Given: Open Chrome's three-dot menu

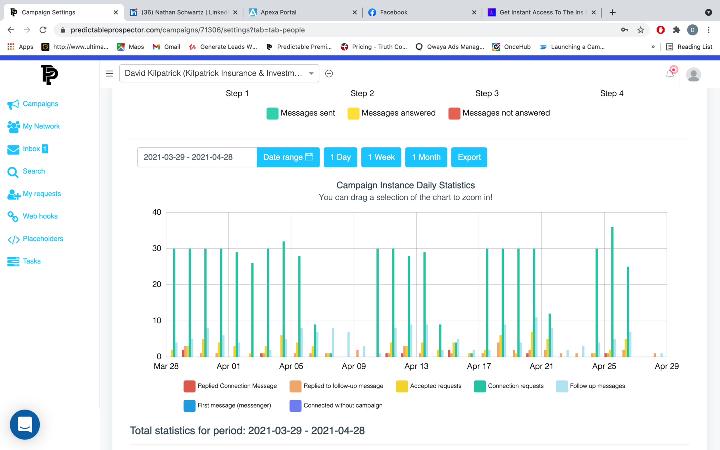Looking at the screenshot, I should click(x=709, y=30).
